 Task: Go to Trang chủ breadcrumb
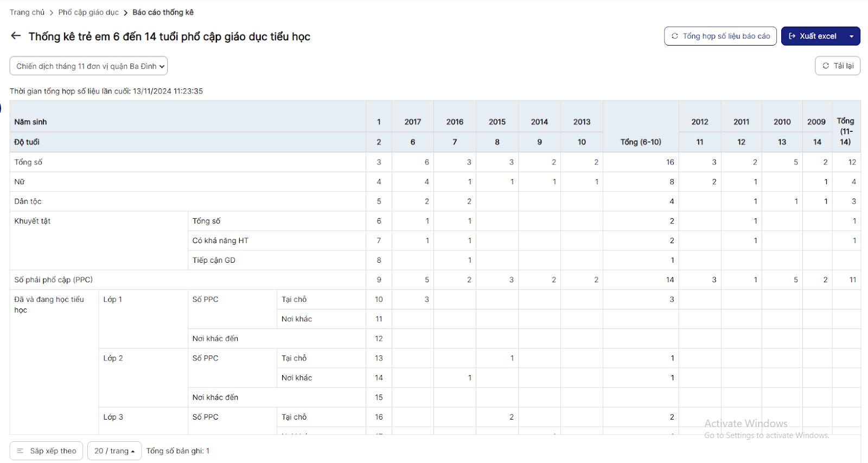point(27,12)
